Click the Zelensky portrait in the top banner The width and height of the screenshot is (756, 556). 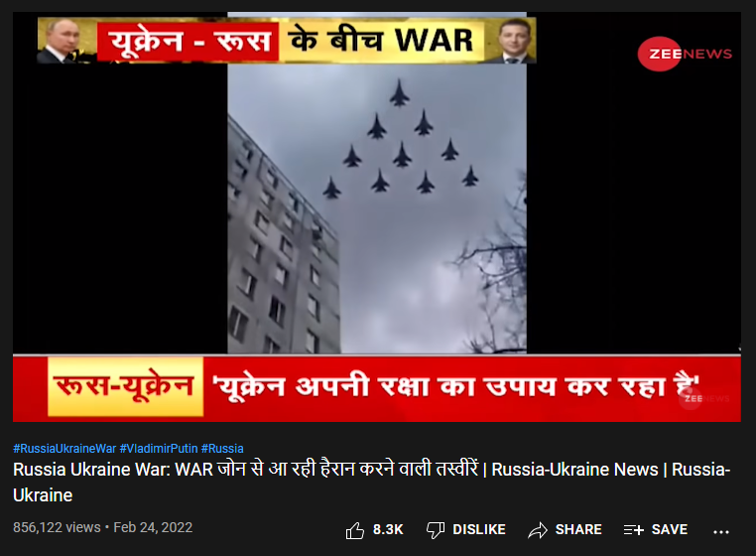coord(511,41)
